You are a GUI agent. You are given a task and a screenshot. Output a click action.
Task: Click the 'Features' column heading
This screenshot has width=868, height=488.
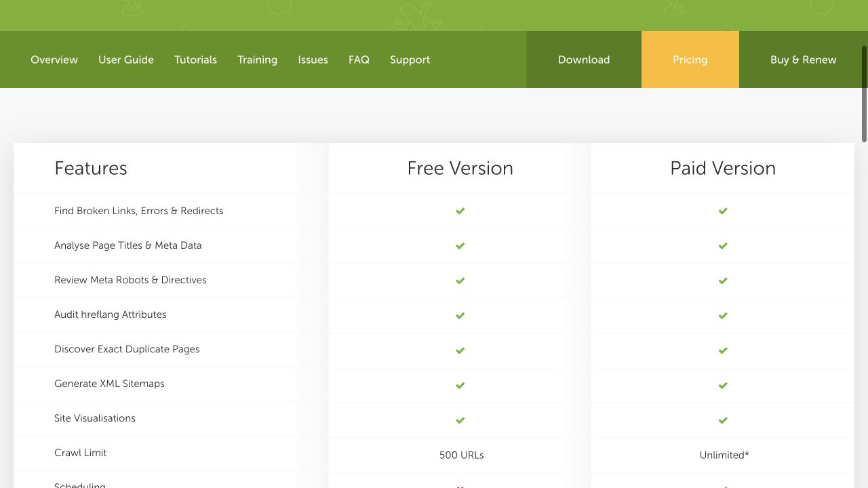91,168
